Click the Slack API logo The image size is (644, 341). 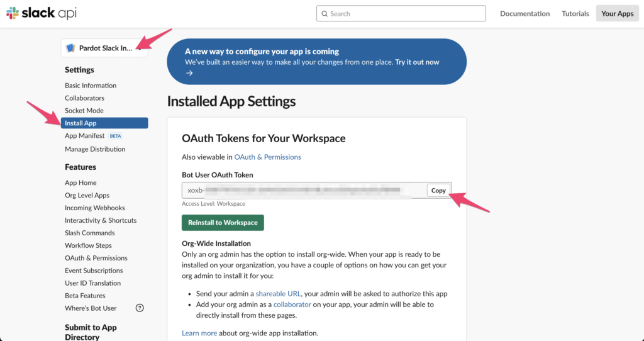tap(42, 13)
